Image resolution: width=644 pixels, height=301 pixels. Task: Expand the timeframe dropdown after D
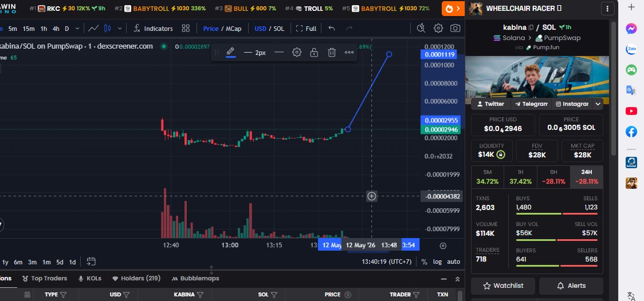(x=77, y=28)
